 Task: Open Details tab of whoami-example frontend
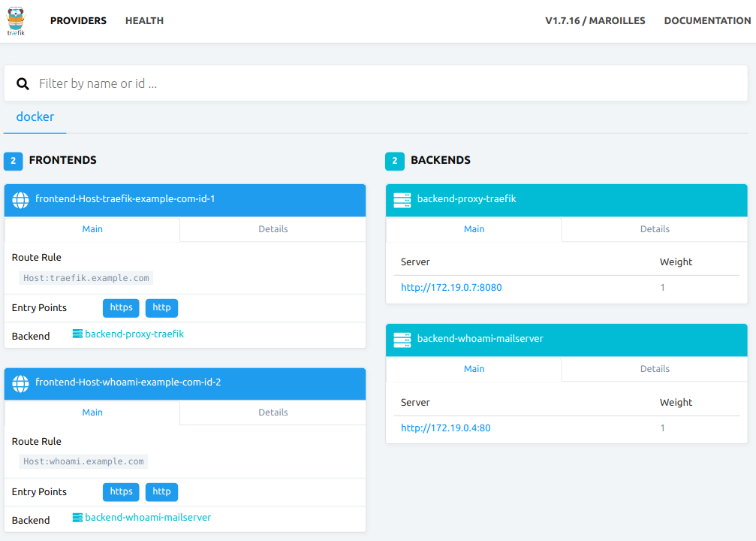click(x=273, y=413)
